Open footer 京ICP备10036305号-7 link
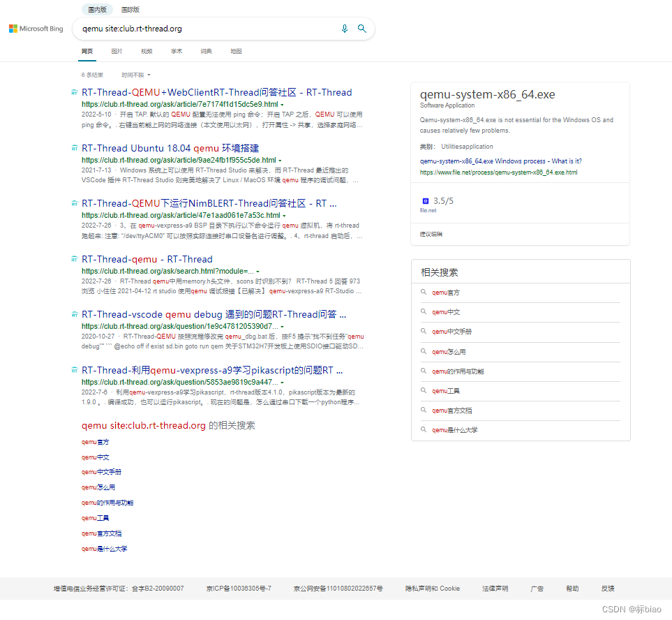Screen dimensions: 672x620 click(x=239, y=589)
